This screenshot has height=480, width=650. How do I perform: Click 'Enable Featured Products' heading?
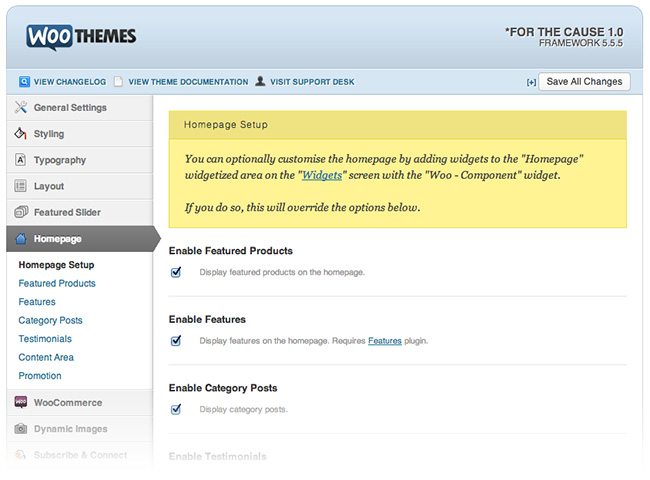point(230,251)
